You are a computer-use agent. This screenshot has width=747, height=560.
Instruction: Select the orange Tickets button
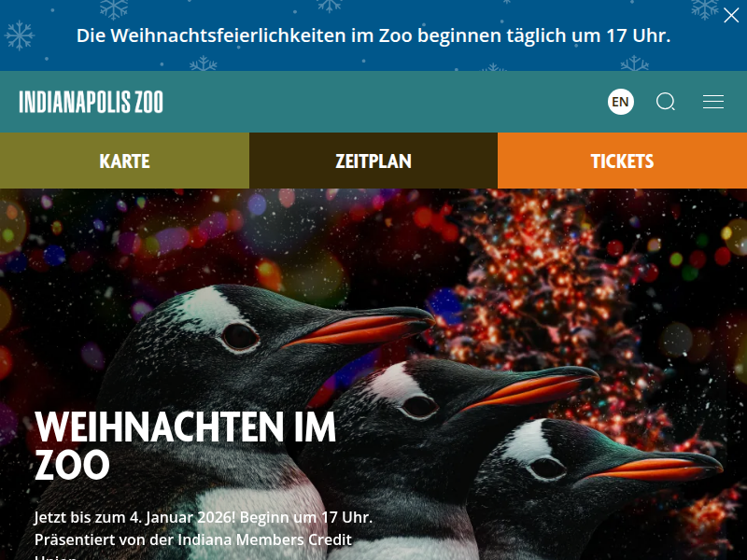point(622,161)
